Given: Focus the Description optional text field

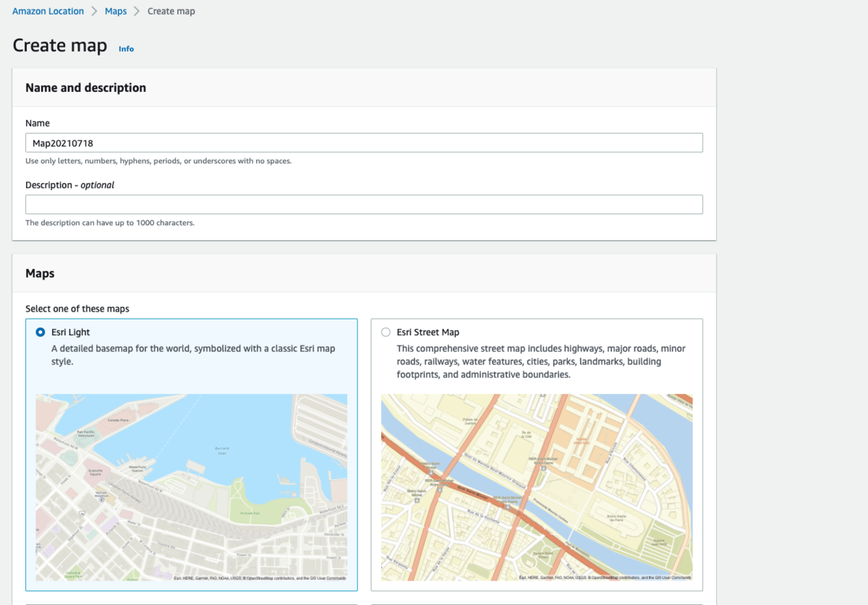Looking at the screenshot, I should [364, 205].
